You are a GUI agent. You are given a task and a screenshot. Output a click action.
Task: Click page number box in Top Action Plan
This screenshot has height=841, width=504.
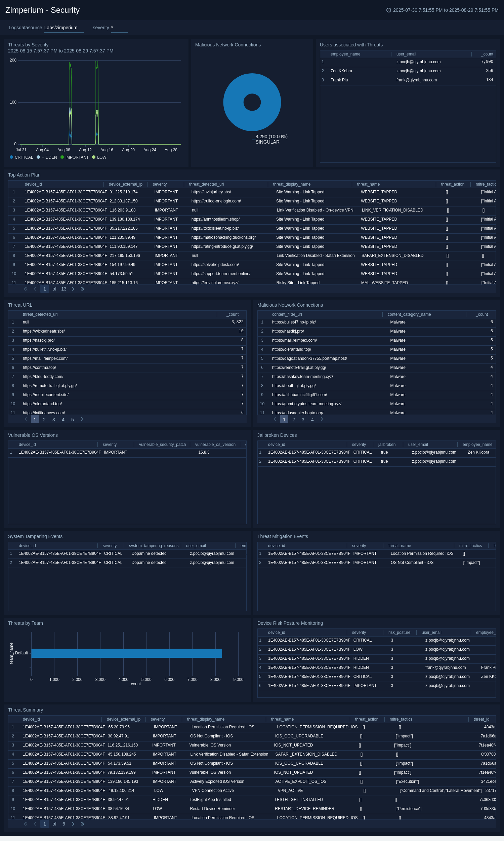pos(44,289)
